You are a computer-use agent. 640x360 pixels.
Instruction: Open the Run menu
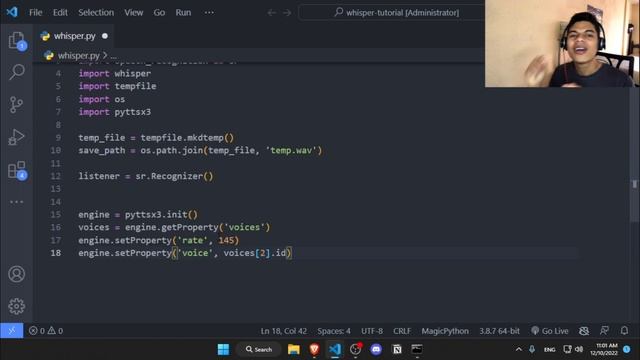coord(183,13)
